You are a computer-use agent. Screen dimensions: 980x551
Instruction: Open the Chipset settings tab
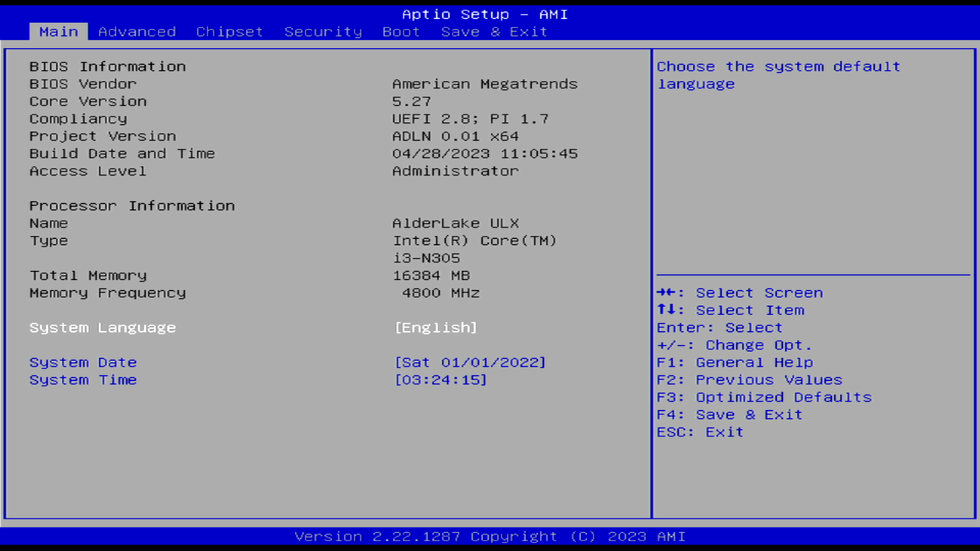point(228,31)
